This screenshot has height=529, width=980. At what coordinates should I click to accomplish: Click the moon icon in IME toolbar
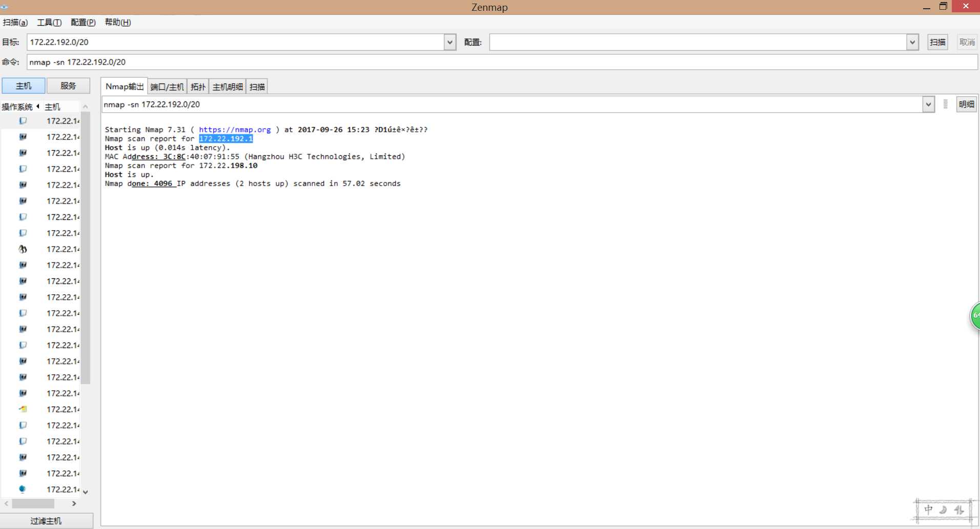943,510
